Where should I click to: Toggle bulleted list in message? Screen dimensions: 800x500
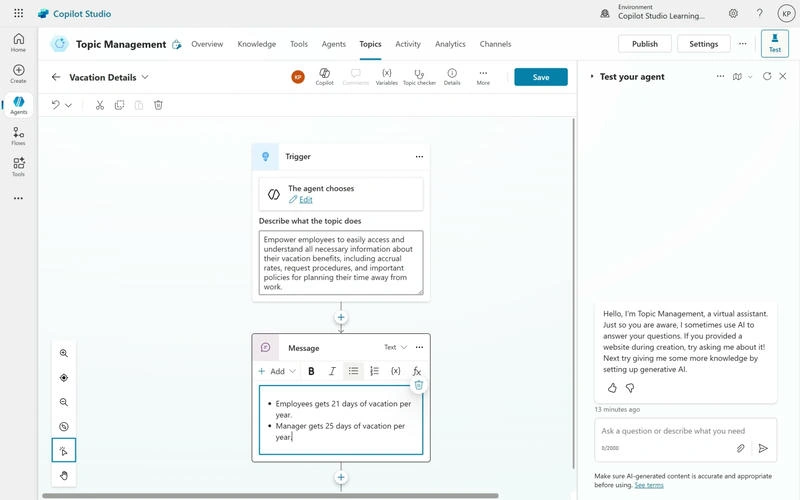click(353, 371)
